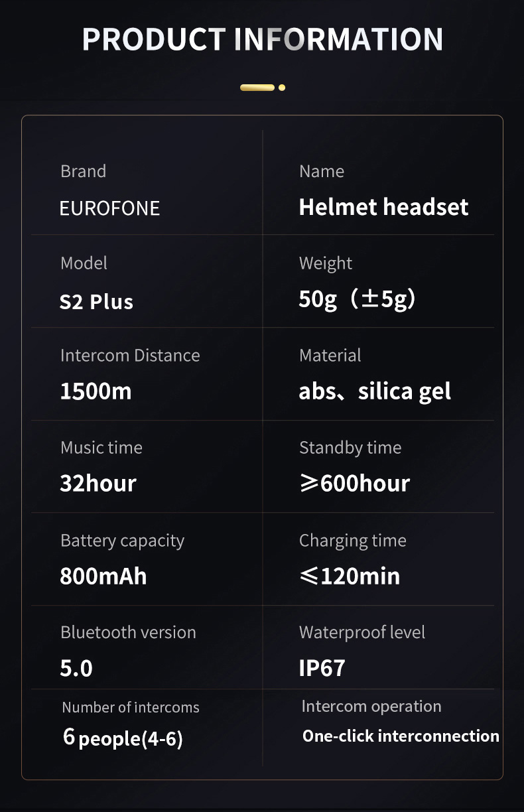Screen dimensions: 524x812
Task: Select the abs, silica gel material text
Action: tap(375, 391)
